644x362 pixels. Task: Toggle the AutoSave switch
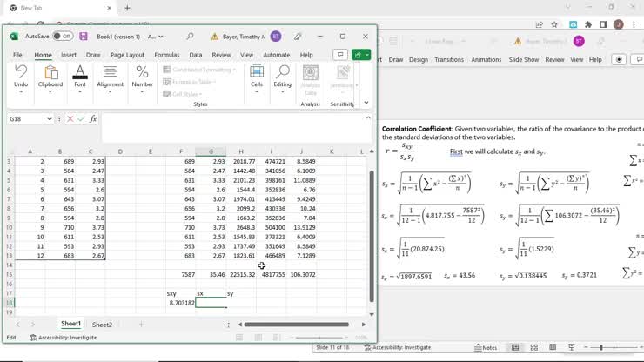(63, 37)
